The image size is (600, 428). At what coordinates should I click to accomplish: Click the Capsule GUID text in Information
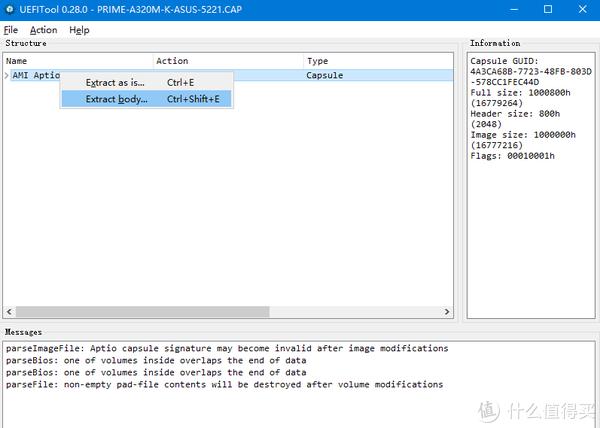531,72
